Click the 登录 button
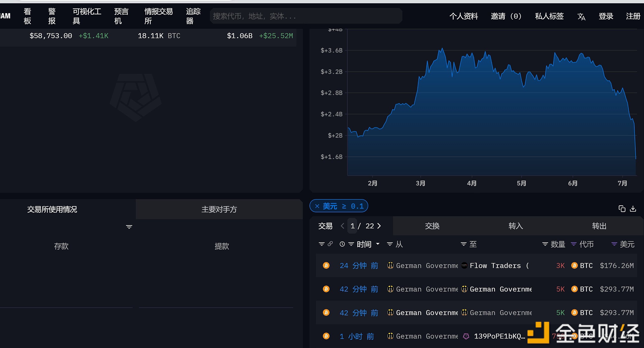This screenshot has height=348, width=644. click(606, 16)
